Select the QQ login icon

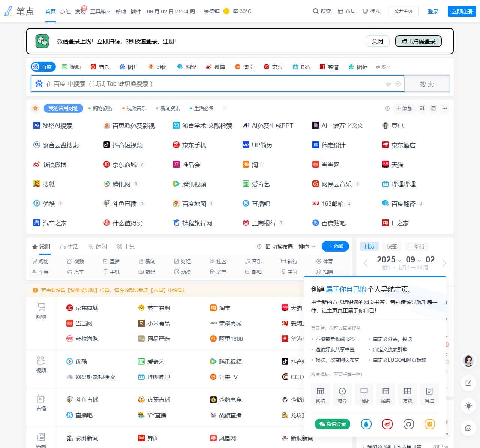[x=366, y=424]
